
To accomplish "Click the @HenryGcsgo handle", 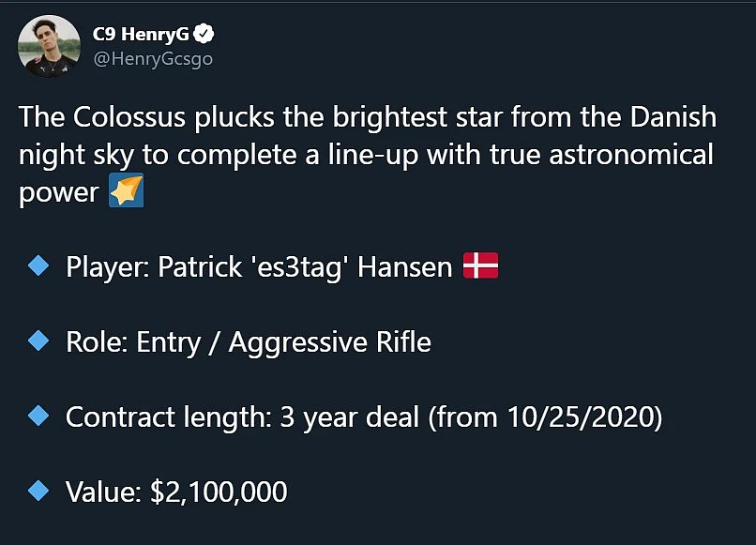I will (153, 59).
